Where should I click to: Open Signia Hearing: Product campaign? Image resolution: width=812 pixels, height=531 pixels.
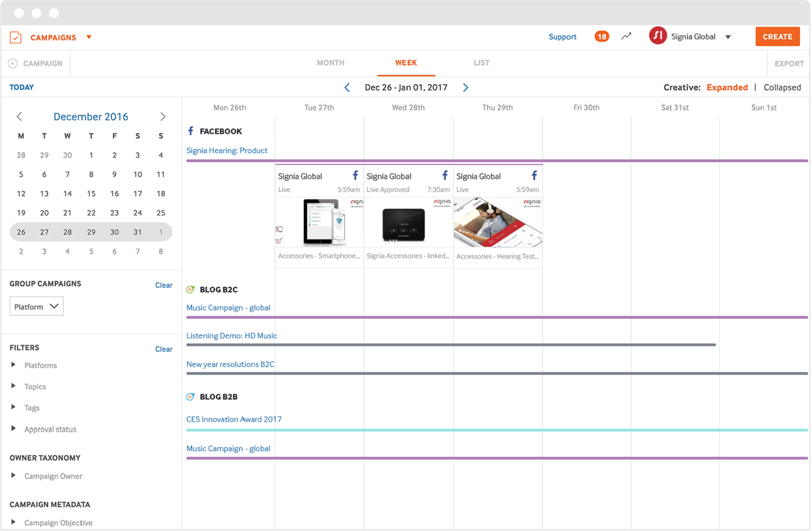coord(227,151)
